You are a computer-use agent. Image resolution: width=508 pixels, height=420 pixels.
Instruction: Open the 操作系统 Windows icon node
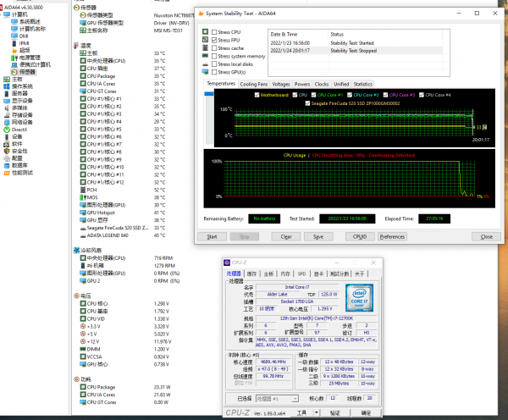[23, 86]
